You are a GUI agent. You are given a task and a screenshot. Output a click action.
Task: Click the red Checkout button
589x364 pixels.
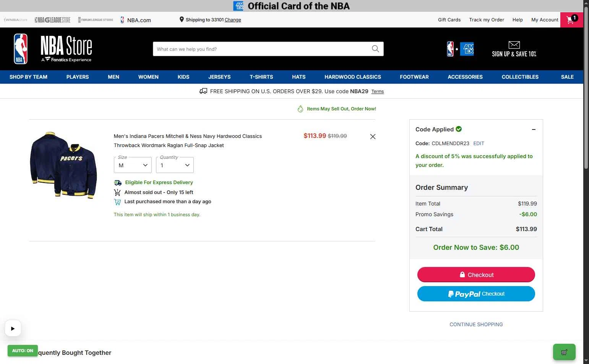coord(476,275)
